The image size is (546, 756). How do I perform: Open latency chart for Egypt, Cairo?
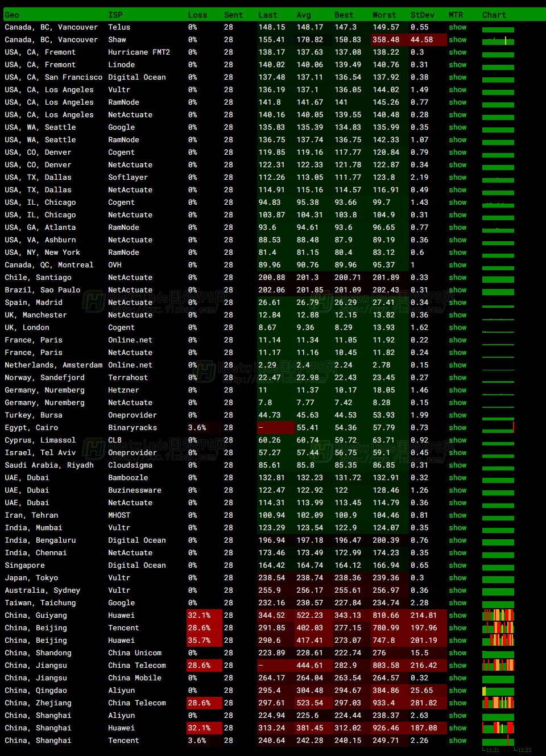pyautogui.click(x=498, y=428)
